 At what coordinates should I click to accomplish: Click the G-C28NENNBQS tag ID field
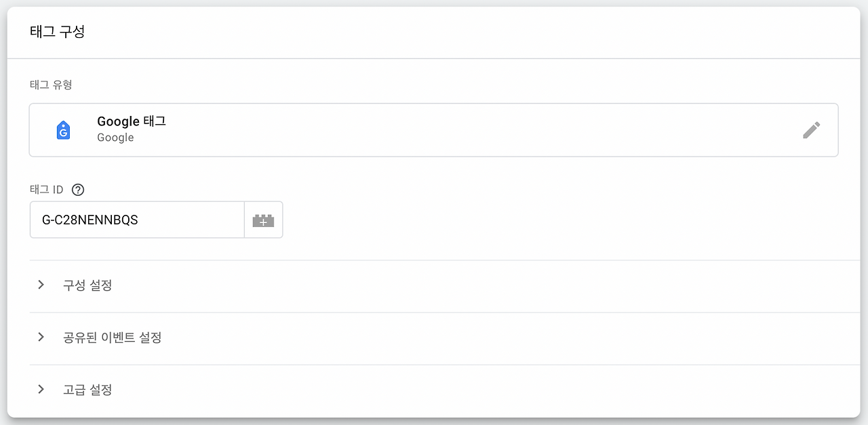tap(137, 220)
